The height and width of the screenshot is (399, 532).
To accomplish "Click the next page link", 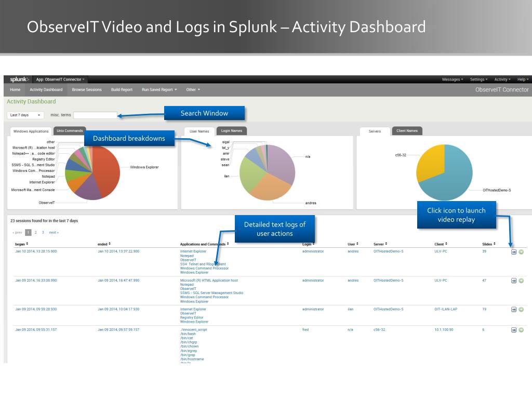I will tap(54, 233).
